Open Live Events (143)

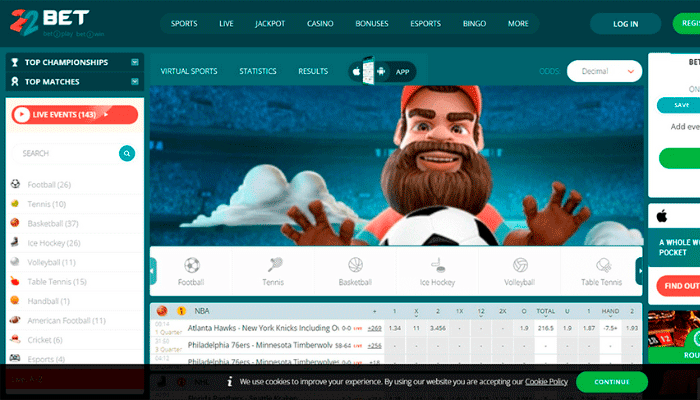[75, 115]
